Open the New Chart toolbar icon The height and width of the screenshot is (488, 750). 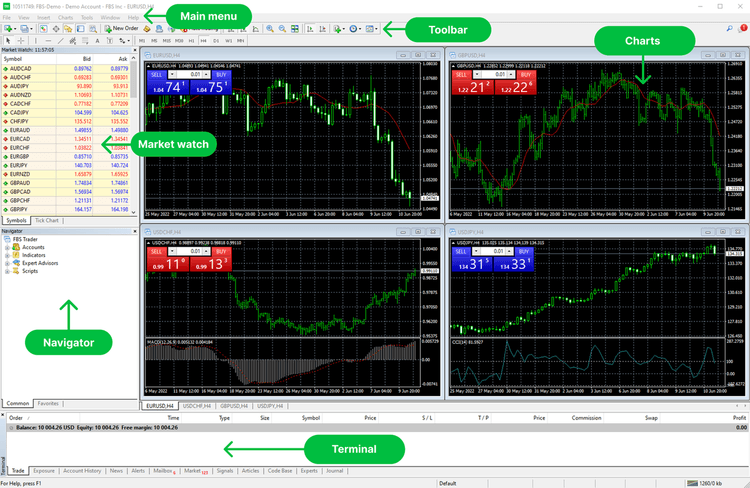click(x=8, y=29)
